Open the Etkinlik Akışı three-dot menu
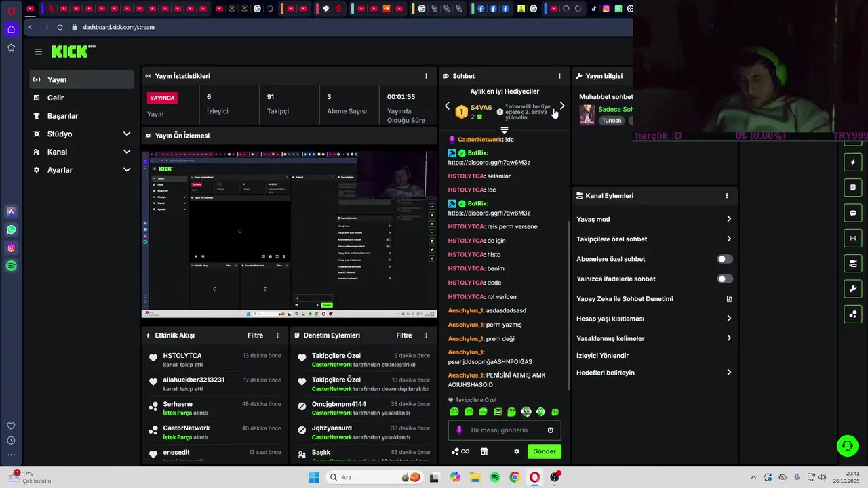This screenshot has width=868, height=488. pos(277,335)
